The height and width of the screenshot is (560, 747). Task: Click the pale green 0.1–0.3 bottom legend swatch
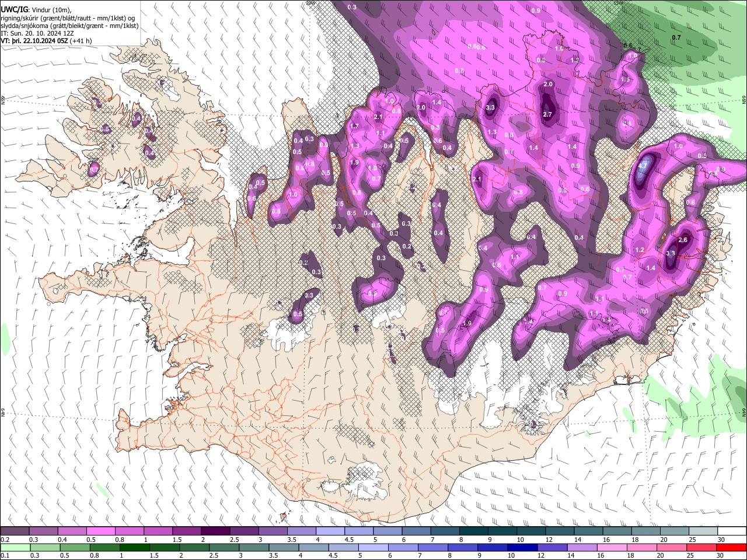15,547
